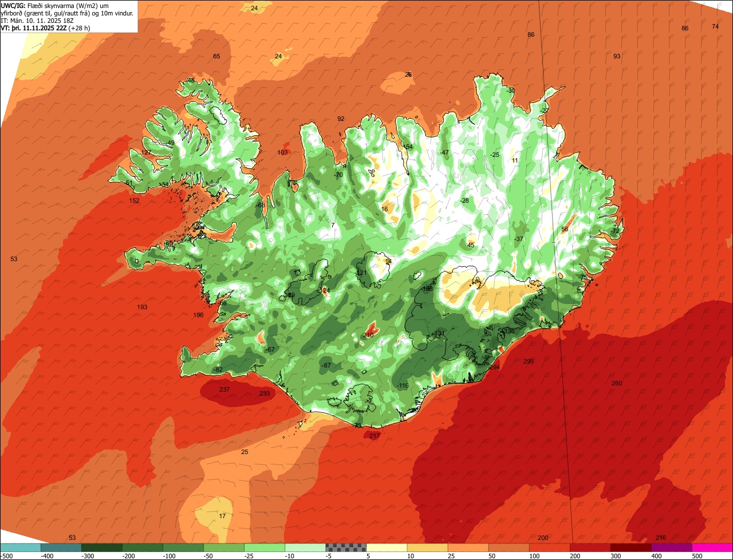Click the map value -47
Image resolution: width=733 pixels, height=560 pixels.
[x=444, y=152]
